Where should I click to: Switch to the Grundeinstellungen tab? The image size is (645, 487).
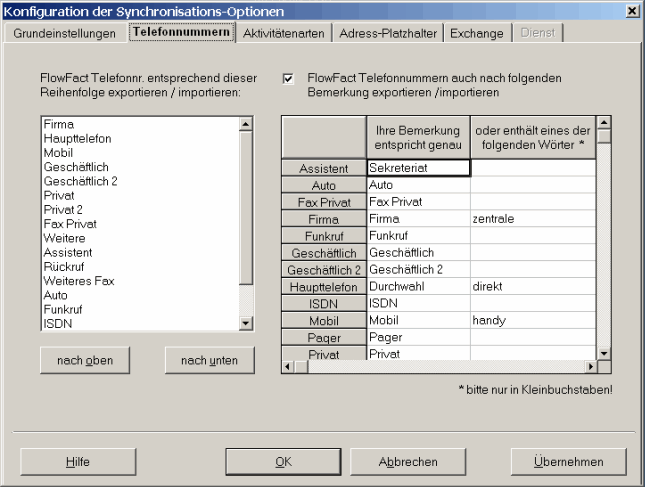(x=65, y=33)
